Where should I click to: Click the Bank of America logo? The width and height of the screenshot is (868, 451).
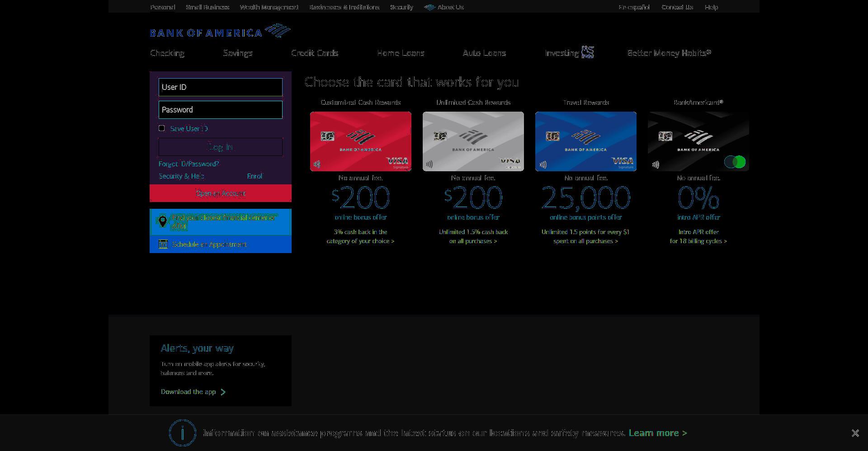[x=220, y=31]
